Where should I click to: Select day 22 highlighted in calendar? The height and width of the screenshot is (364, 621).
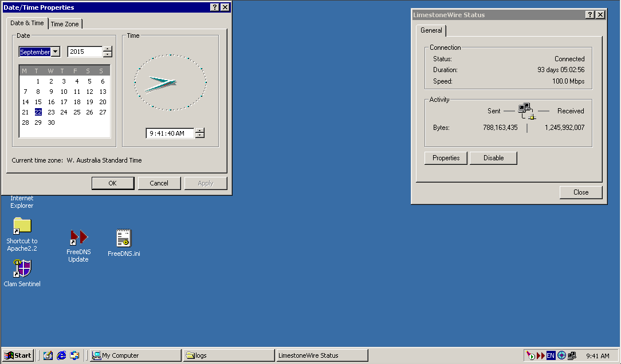[x=38, y=112]
